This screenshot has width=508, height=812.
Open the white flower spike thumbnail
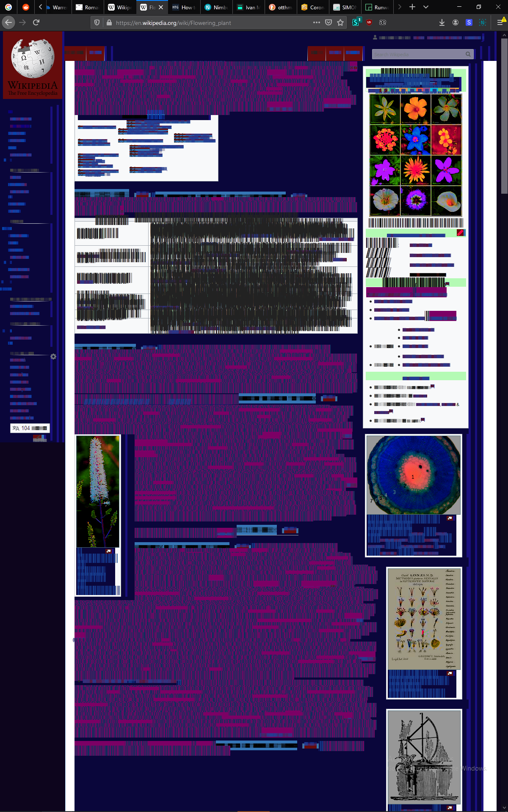pyautogui.click(x=98, y=491)
